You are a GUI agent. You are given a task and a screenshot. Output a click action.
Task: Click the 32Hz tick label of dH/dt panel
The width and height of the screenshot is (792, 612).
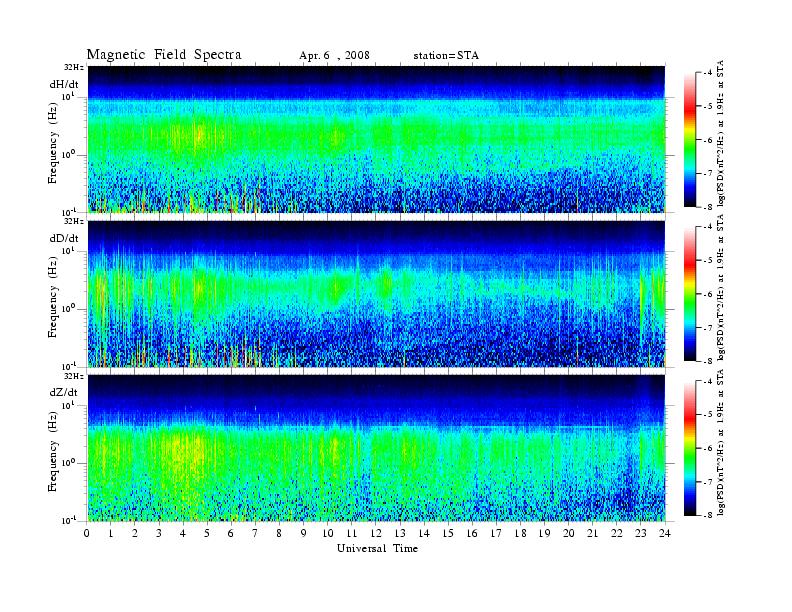click(x=73, y=67)
